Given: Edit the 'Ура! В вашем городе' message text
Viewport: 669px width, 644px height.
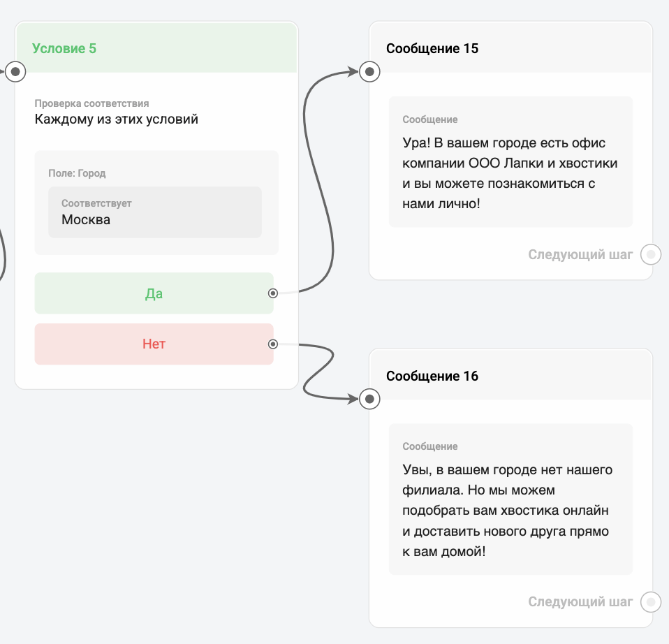Looking at the screenshot, I should 510,173.
